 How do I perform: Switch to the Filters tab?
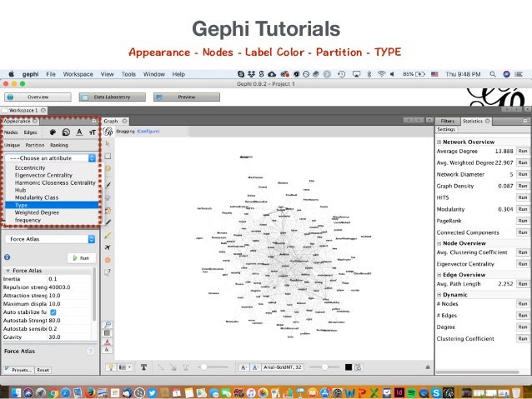click(x=448, y=121)
